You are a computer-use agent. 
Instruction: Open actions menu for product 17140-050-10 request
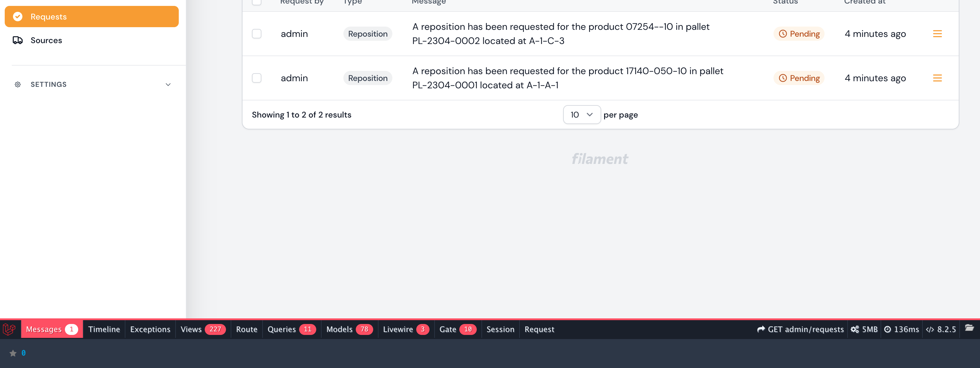tap(937, 78)
